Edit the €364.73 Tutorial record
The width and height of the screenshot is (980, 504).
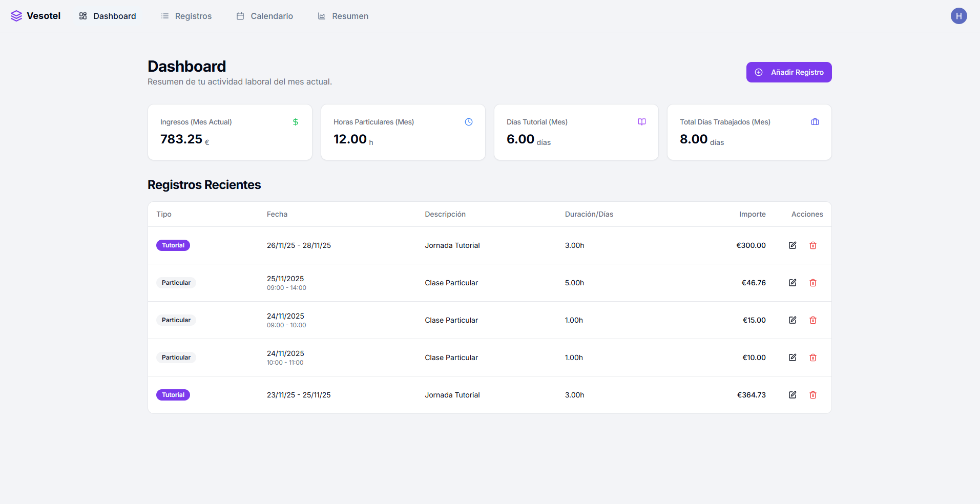(x=793, y=395)
